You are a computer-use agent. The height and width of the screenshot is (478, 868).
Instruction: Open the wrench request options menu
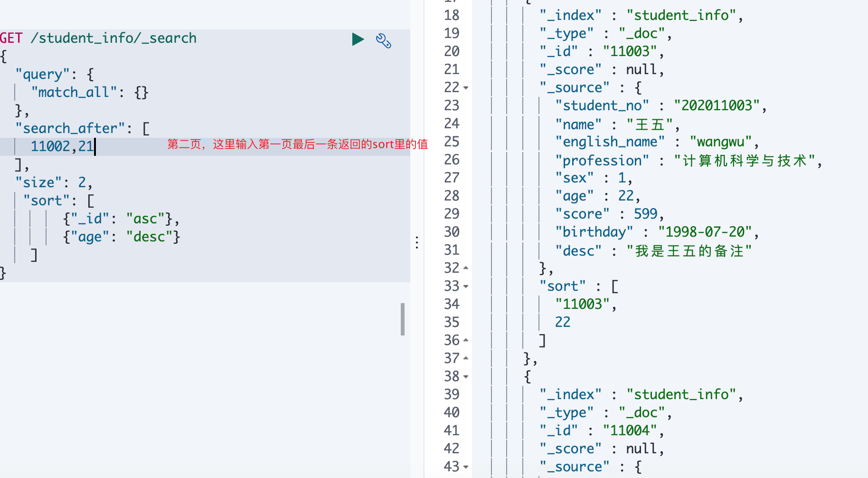click(384, 41)
